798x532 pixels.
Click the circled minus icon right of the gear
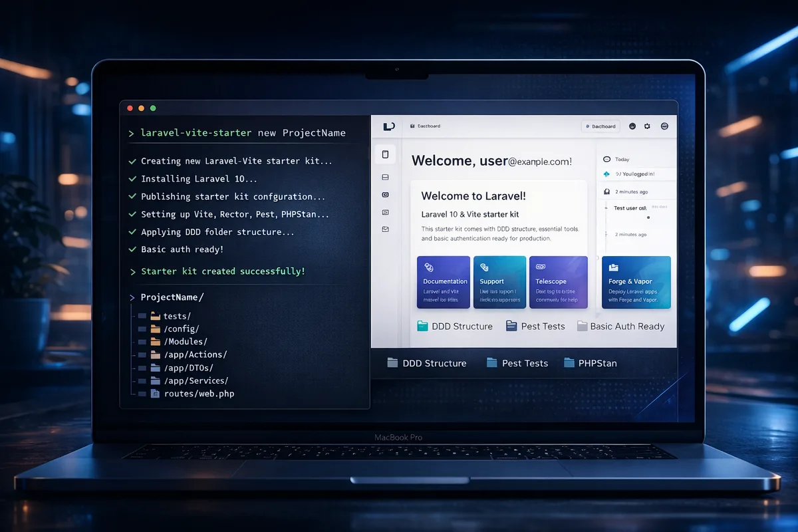coord(664,126)
